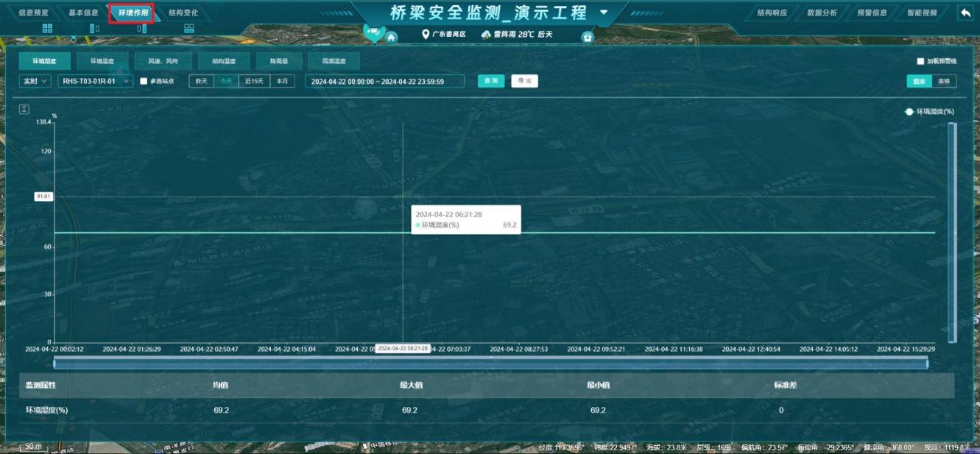Click the layout icon under 结构变化
Viewport: 980px width, 454px height.
point(188,28)
